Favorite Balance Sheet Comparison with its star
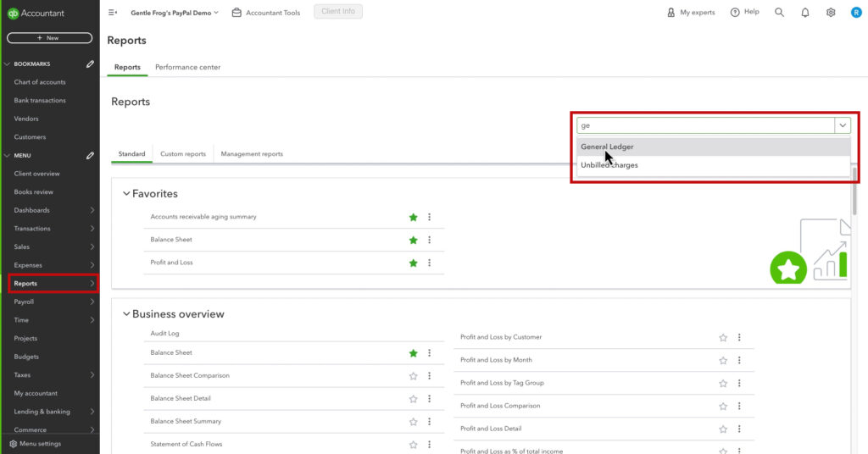 [413, 376]
